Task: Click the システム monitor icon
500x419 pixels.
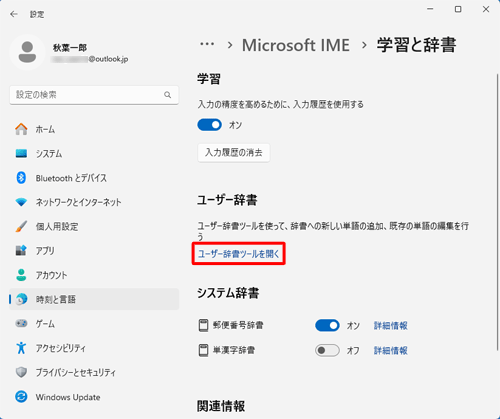Action: point(21,154)
